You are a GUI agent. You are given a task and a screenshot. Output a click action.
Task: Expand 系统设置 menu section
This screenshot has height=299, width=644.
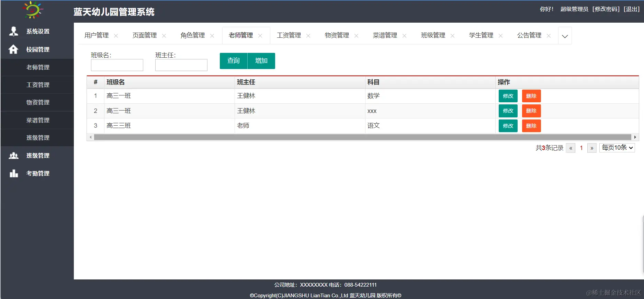coord(37,31)
